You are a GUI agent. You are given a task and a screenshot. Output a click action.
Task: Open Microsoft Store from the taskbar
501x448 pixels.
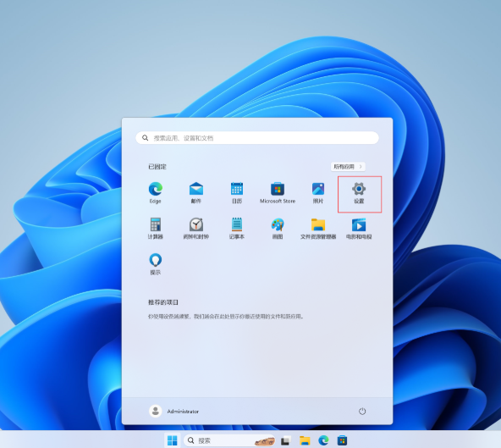[342, 440]
